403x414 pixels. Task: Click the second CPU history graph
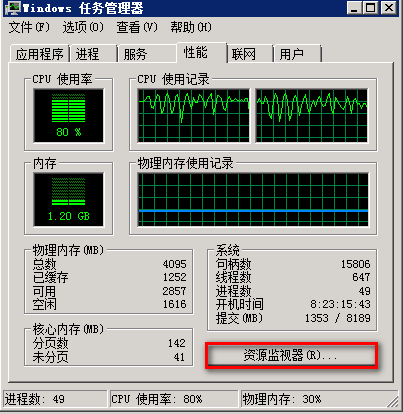312,115
